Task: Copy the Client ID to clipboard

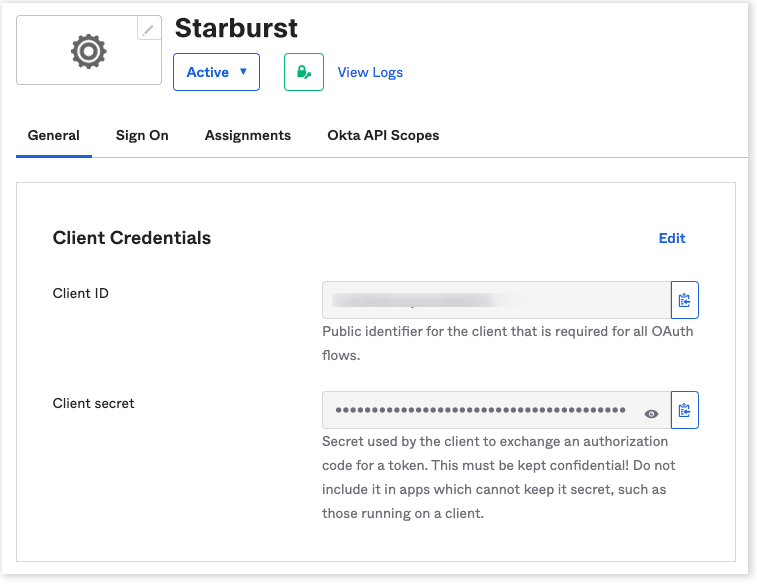Action: click(684, 300)
